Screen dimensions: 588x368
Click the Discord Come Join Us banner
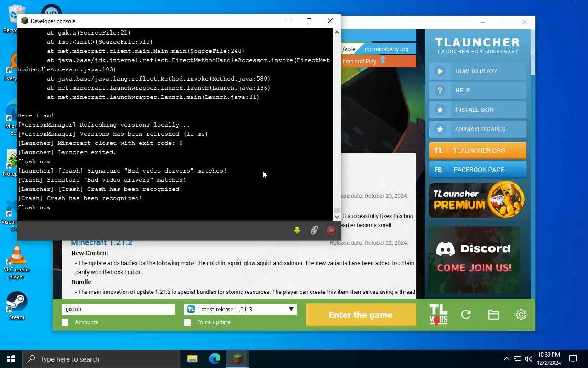tap(475, 260)
